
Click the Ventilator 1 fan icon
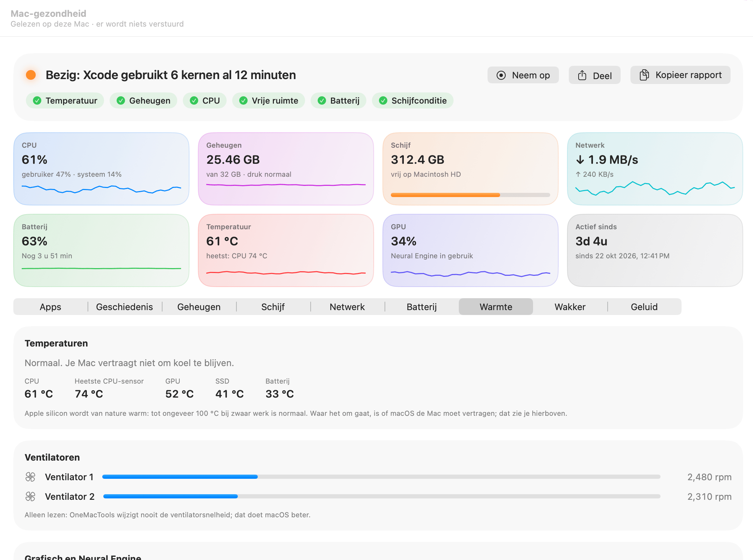(30, 477)
